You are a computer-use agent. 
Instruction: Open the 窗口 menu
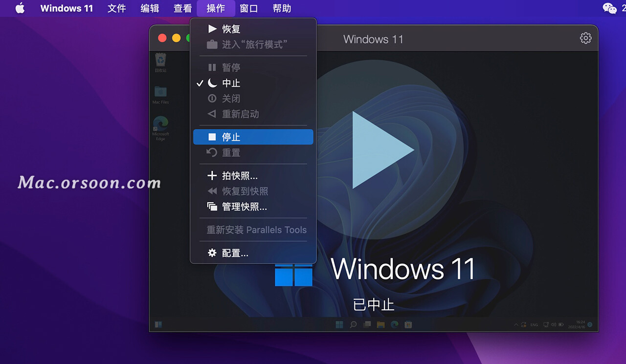(x=249, y=8)
